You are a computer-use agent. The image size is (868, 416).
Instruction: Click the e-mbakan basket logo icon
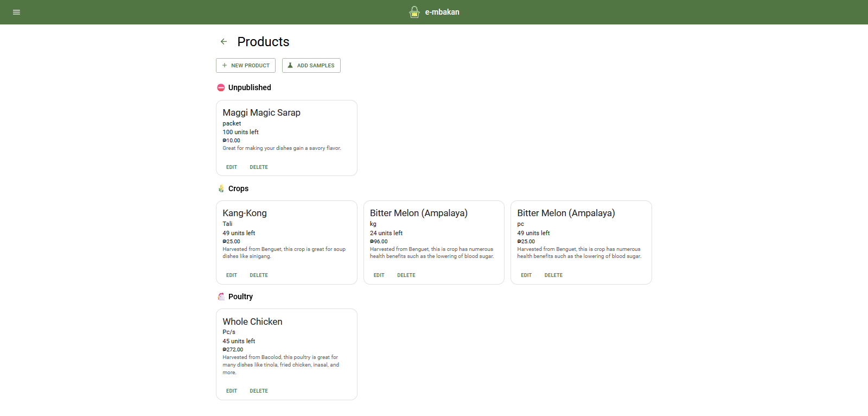(414, 12)
